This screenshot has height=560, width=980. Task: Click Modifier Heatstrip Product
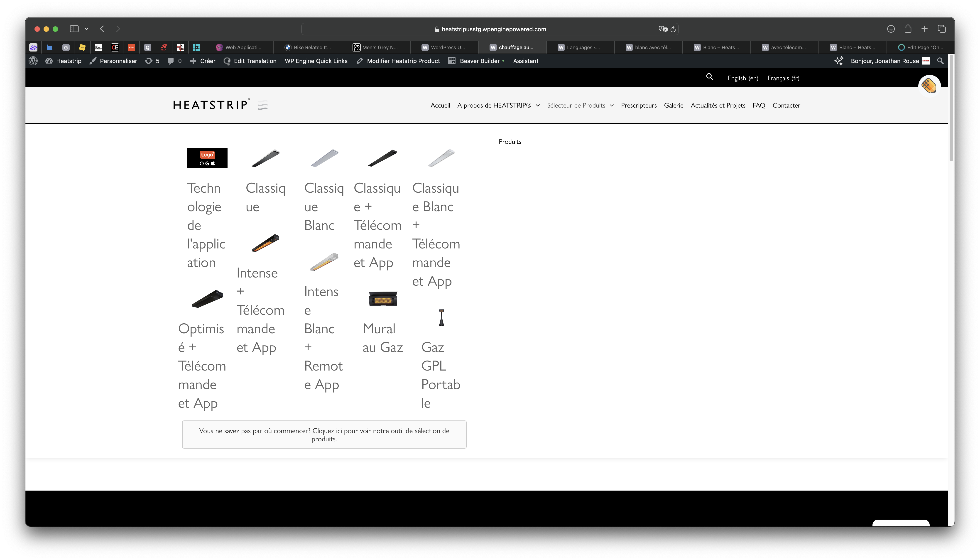coord(398,61)
